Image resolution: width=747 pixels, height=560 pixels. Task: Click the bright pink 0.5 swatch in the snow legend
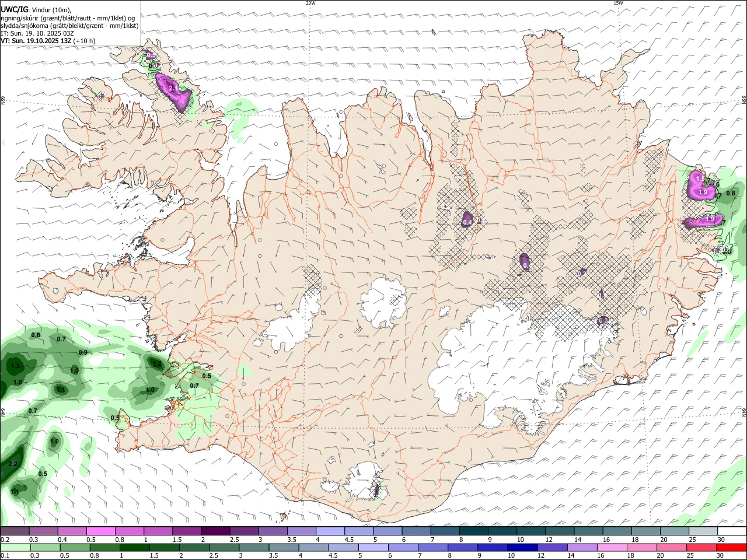(100, 531)
